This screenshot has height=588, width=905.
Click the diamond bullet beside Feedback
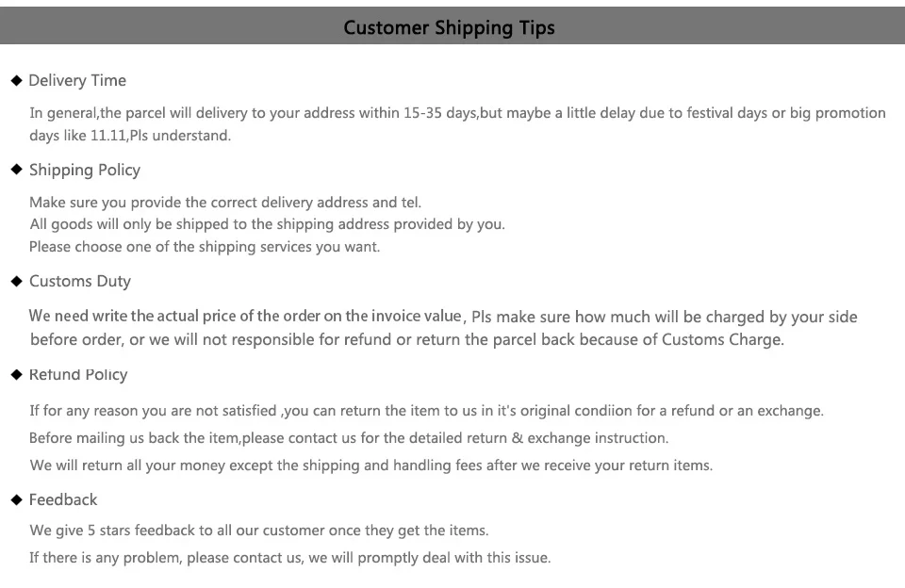click(16, 499)
